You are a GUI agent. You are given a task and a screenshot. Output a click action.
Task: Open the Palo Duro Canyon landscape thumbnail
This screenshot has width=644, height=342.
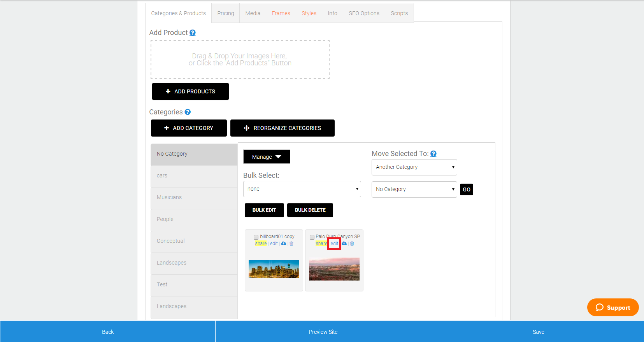[x=334, y=269]
